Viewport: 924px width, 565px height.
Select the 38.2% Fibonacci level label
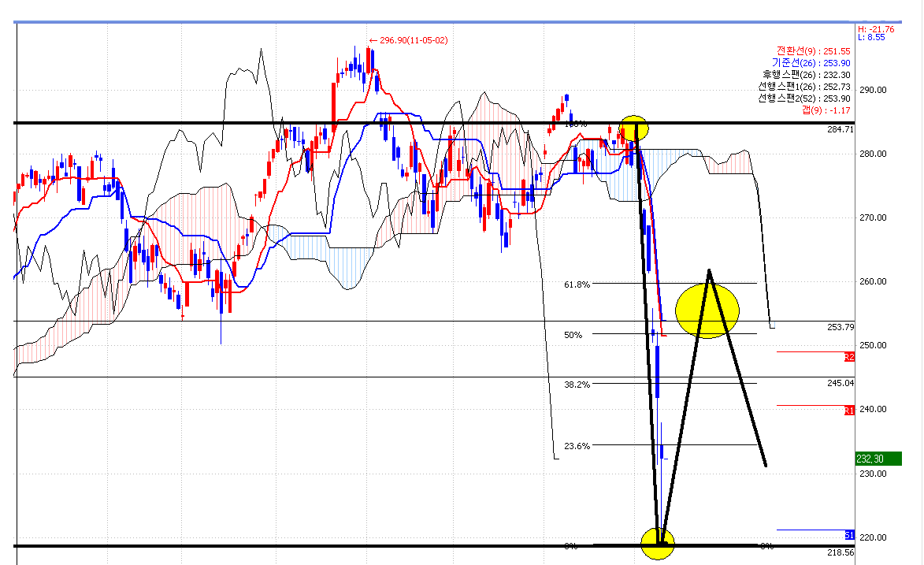(577, 385)
